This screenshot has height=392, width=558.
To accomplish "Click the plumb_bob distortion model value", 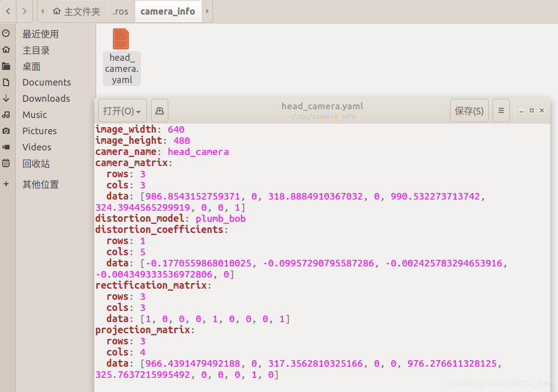I will pyautogui.click(x=220, y=219).
